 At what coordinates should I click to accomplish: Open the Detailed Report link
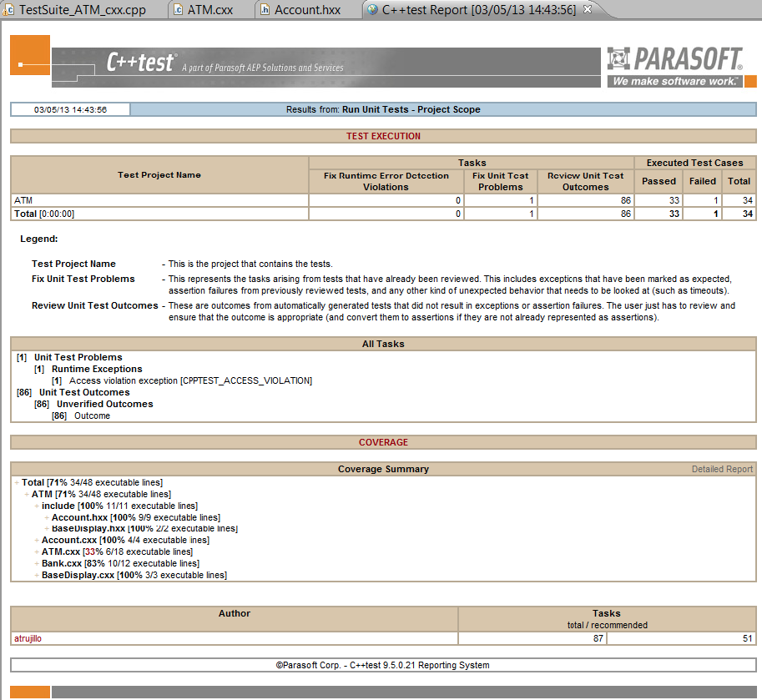[x=722, y=469]
